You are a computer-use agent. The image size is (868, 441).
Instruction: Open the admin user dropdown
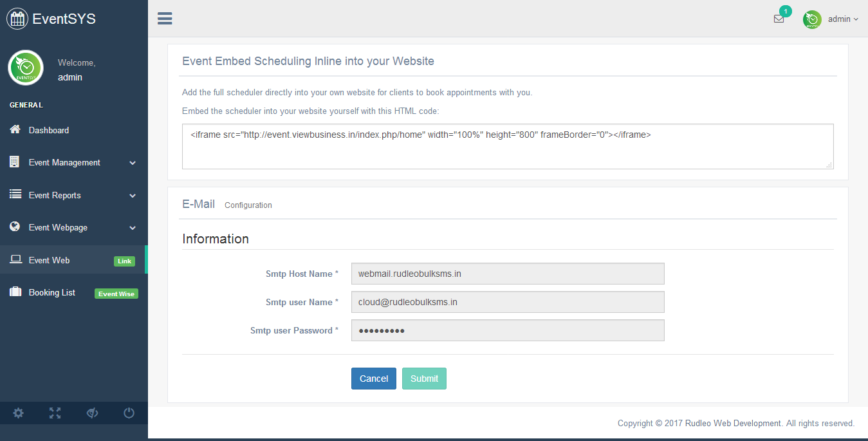tap(843, 19)
